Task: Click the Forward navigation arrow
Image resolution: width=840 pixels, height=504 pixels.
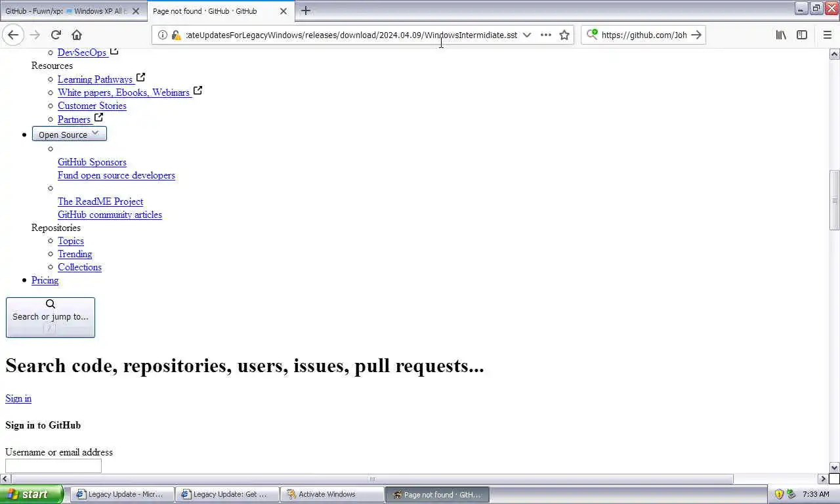Action: [x=35, y=35]
